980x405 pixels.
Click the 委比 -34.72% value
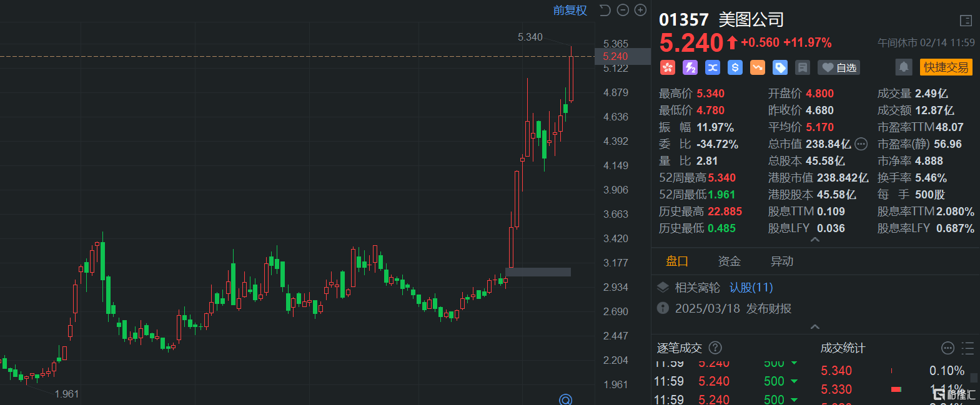[718, 144]
